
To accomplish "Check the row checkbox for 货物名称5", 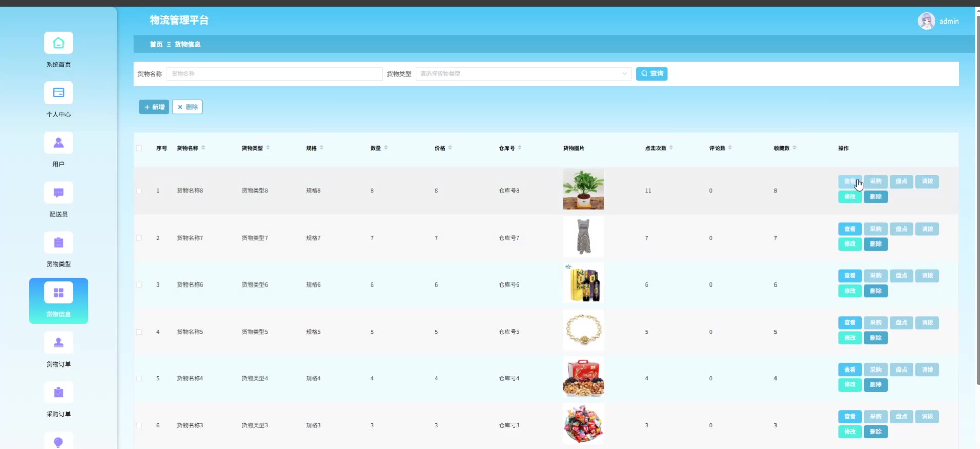I will click(139, 332).
